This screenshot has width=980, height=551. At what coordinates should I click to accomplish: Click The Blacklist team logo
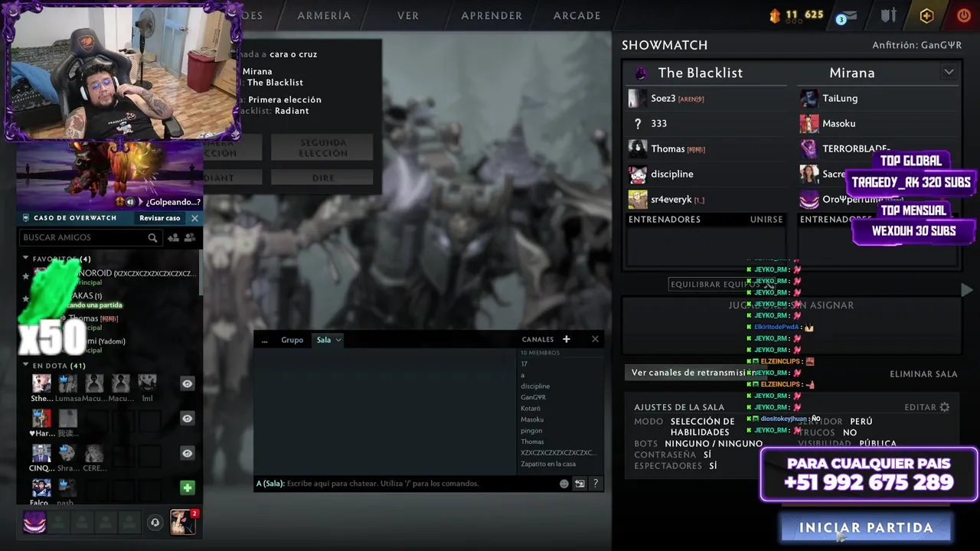point(640,73)
